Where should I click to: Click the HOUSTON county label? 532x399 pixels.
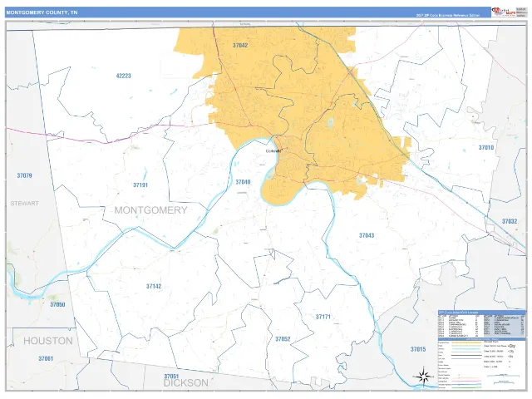(48, 341)
